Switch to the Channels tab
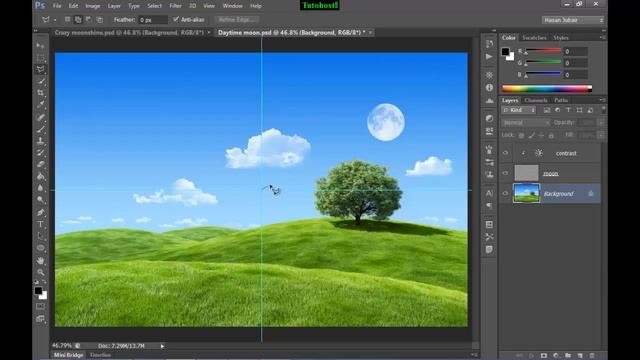 [x=536, y=100]
